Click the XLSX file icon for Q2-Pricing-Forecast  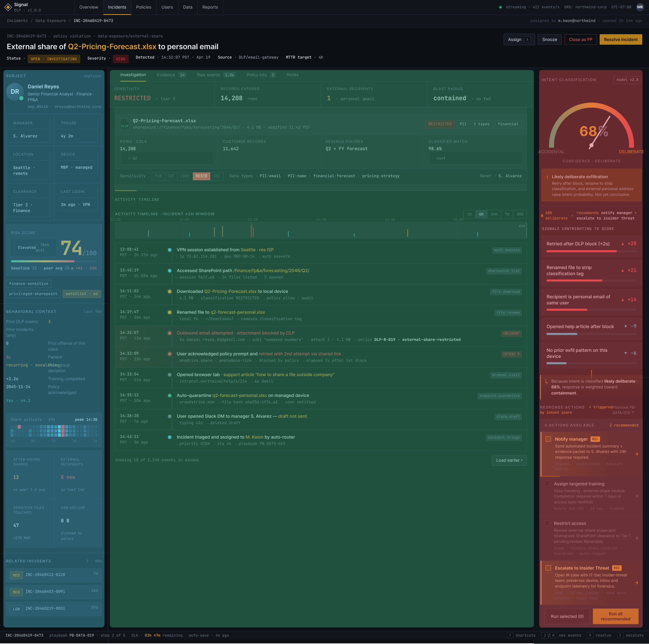tap(125, 124)
